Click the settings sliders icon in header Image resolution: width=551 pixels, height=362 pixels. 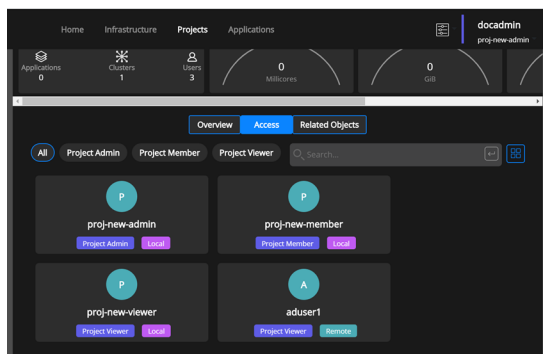442,30
